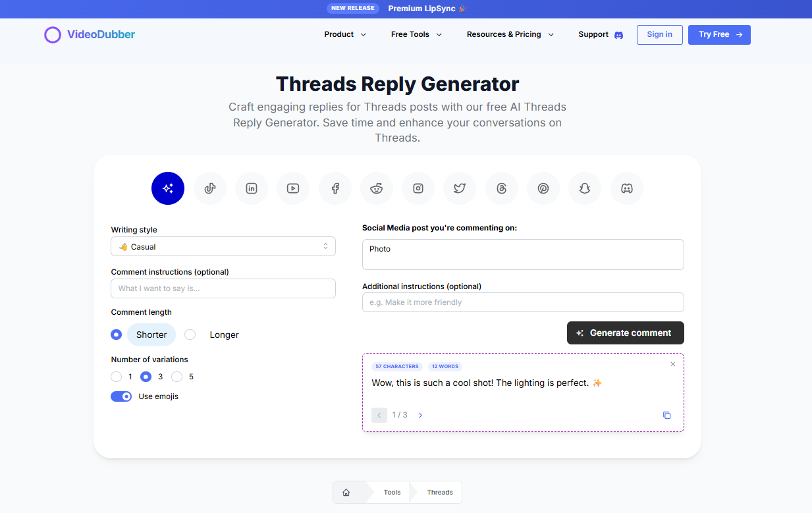The image size is (812, 513).
Task: Click the 12 WORDS badge
Action: 445,366
